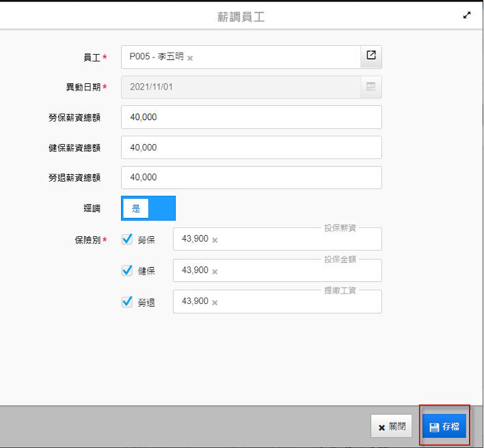This screenshot has width=484, height=448.
Task: Clear the 健保 43,900 insured amount value
Action: tap(215, 272)
